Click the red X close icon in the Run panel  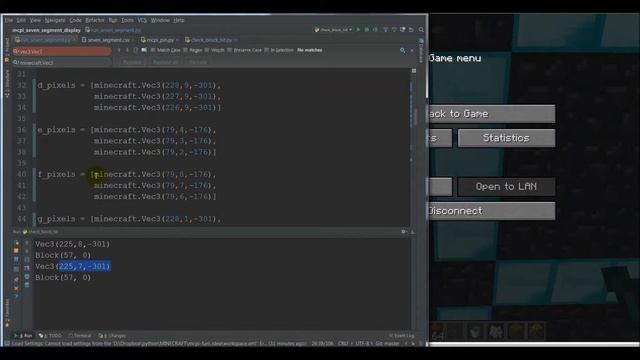click(16, 288)
